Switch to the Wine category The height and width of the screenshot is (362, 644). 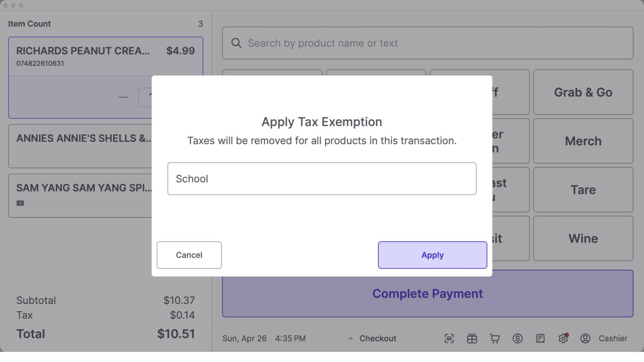pyautogui.click(x=583, y=238)
